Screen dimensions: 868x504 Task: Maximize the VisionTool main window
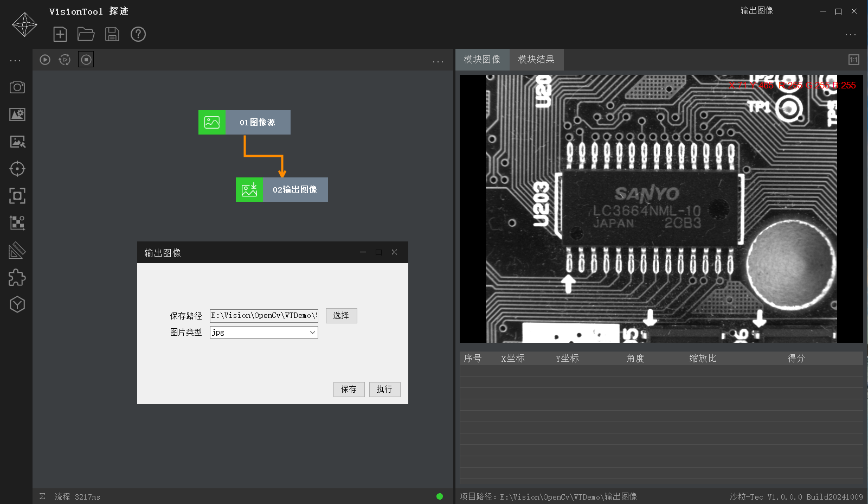[x=838, y=11]
